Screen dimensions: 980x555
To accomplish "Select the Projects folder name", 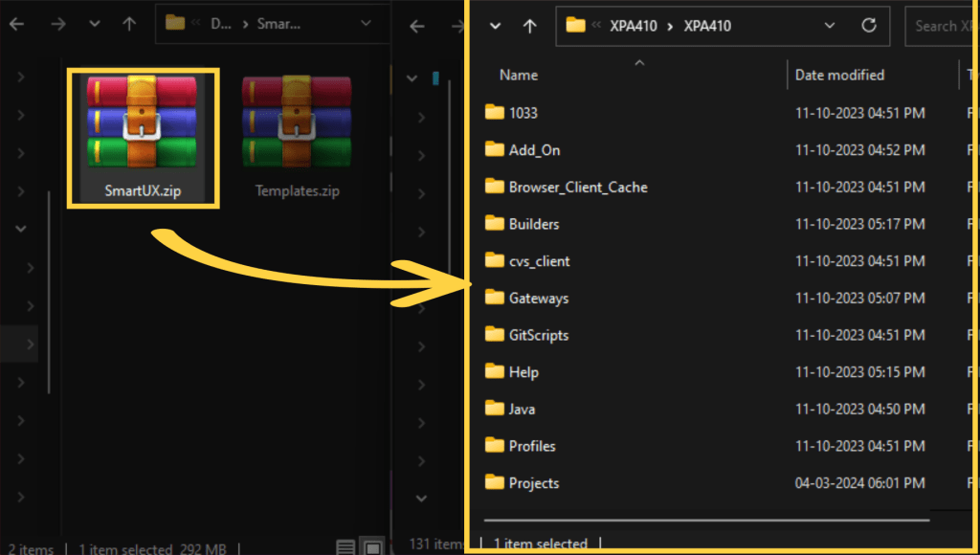I will [534, 483].
